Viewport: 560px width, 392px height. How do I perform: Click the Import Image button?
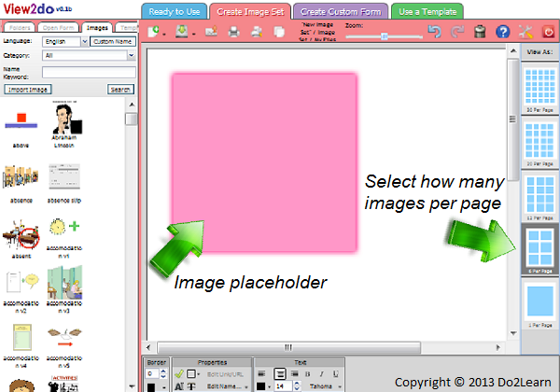[x=27, y=90]
